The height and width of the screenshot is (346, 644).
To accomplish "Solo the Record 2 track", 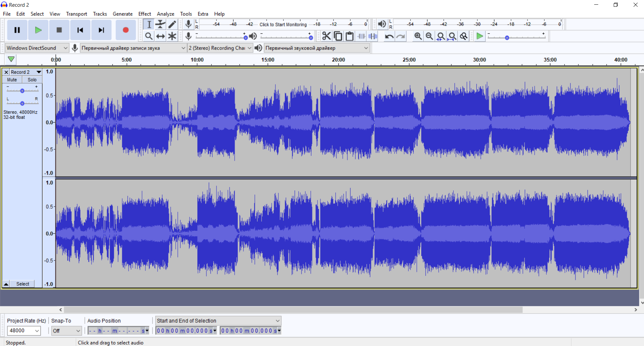I will (x=32, y=80).
